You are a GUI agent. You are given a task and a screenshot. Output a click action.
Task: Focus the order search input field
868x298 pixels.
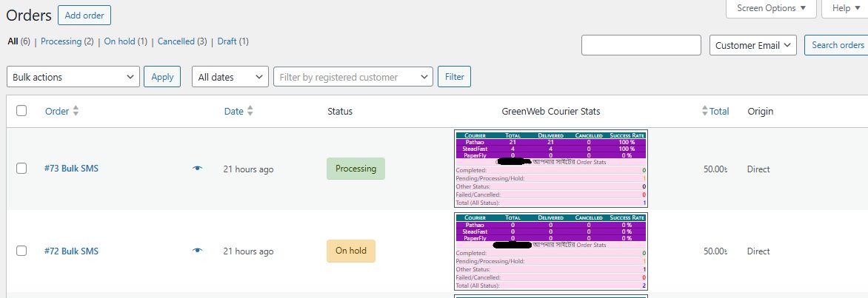(x=641, y=45)
